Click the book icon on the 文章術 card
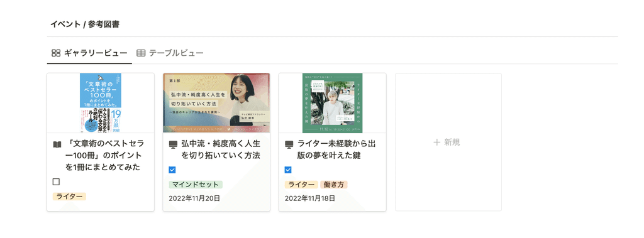 coord(57,144)
